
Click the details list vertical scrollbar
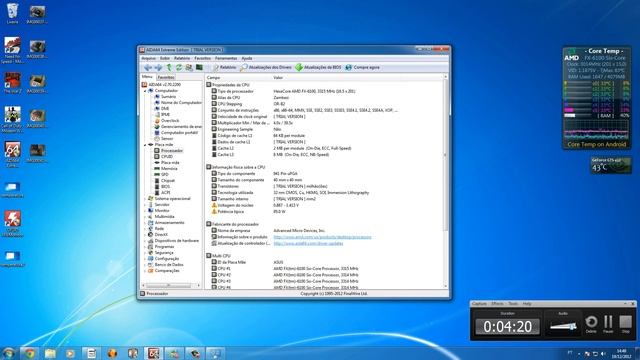pos(445,182)
